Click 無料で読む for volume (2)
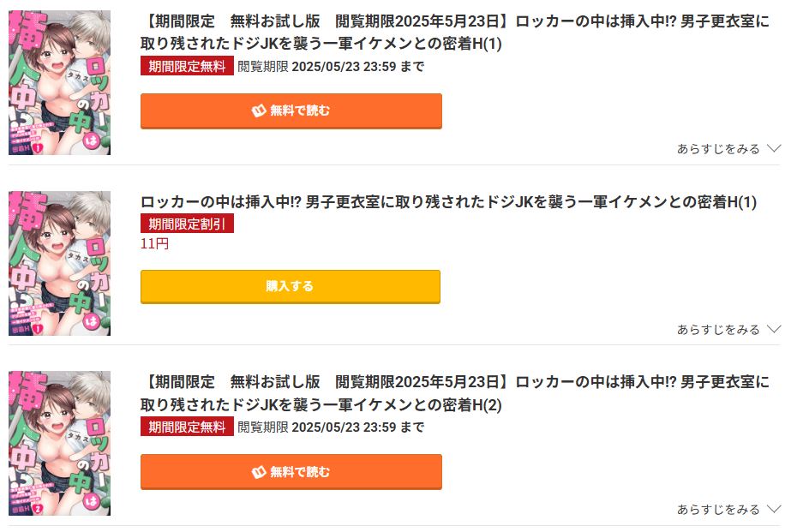Image resolution: width=791 pixels, height=532 pixels. [x=291, y=471]
